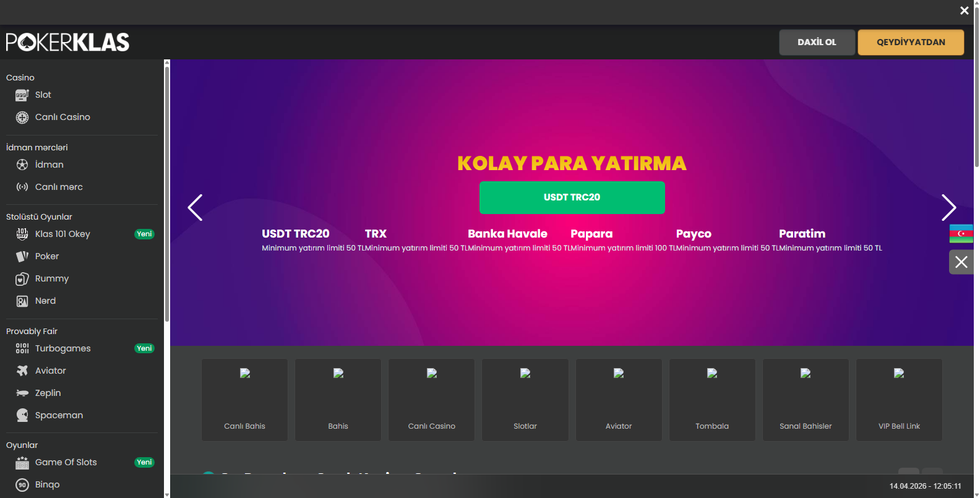Screen dimensions: 980x498
Task: Click the Binqo 90 ball icon
Action: click(x=22, y=484)
